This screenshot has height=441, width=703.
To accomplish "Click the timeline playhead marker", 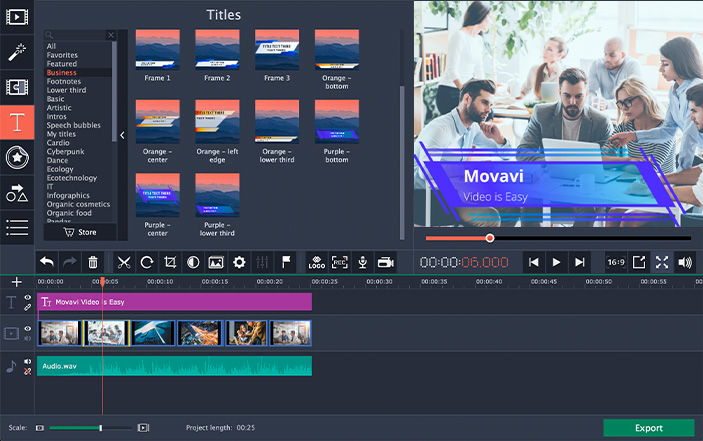I will 103,281.
